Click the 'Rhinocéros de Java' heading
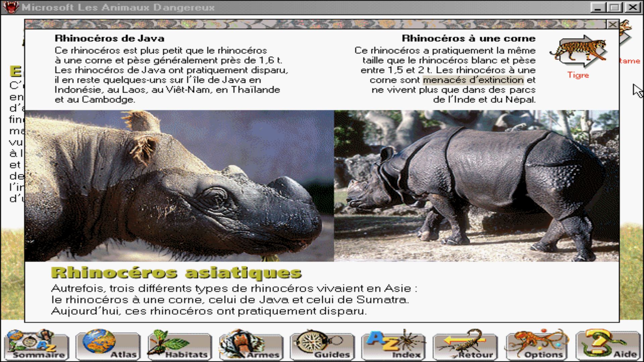 109,39
